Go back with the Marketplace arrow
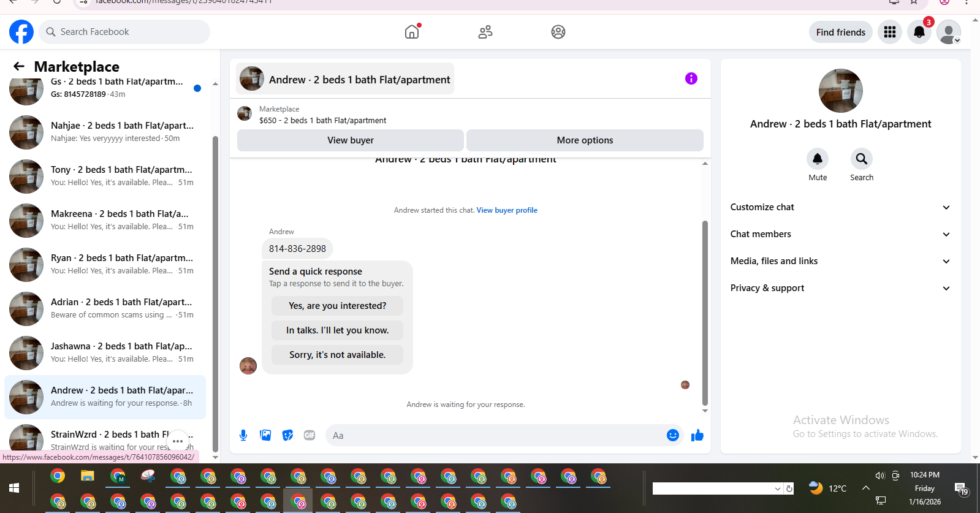The width and height of the screenshot is (980, 513). 19,66
